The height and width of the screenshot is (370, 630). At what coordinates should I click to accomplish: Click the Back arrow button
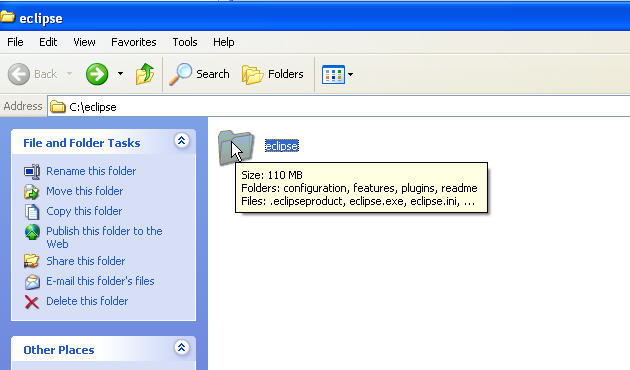pyautogui.click(x=19, y=74)
